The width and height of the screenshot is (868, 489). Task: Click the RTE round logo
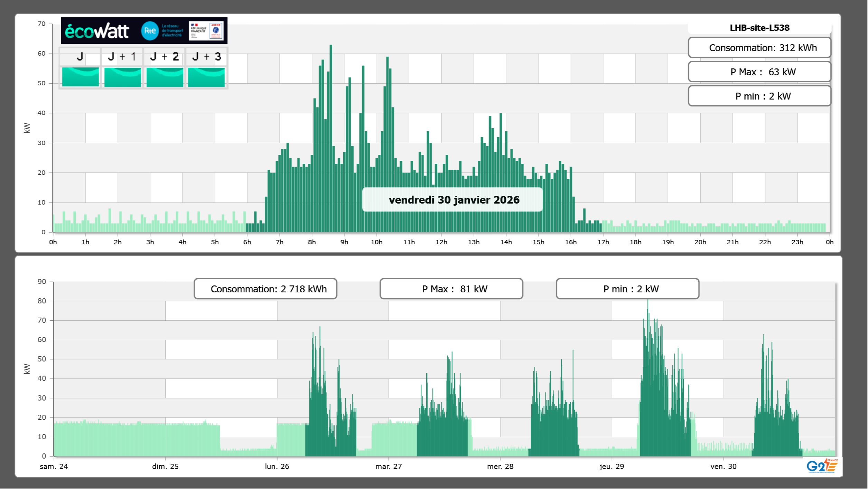point(150,31)
